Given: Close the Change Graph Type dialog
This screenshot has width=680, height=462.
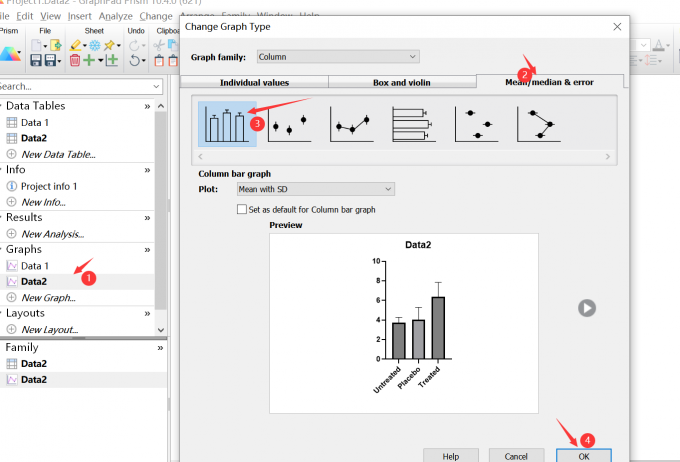Looking at the screenshot, I should pos(617,27).
